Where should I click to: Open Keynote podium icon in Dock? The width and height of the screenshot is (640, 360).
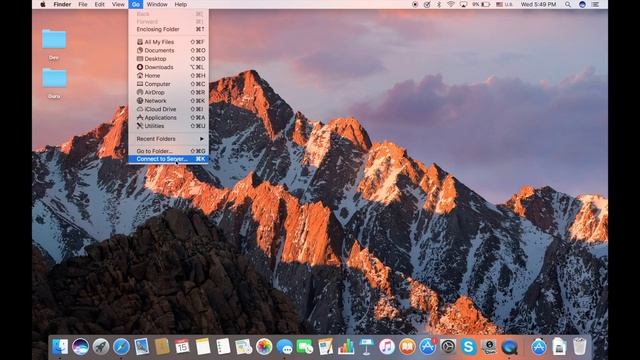click(366, 347)
